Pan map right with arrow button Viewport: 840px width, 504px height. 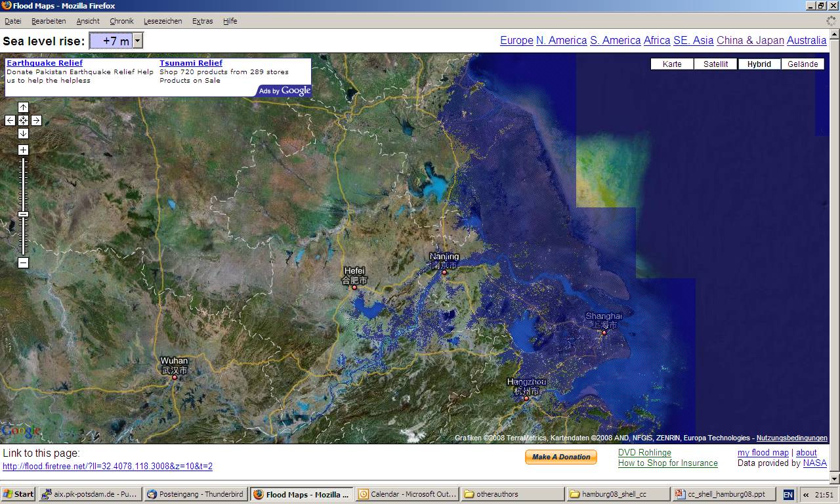(x=36, y=120)
